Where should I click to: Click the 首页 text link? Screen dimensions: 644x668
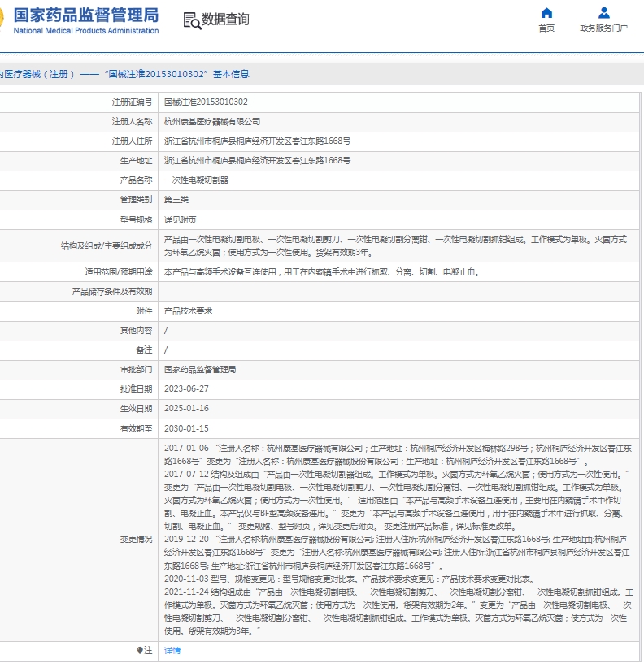pyautogui.click(x=546, y=28)
